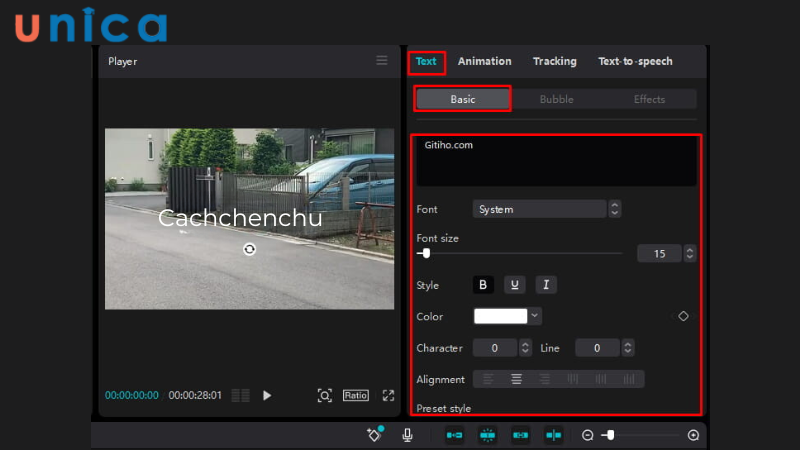Click the zoom out minus icon
800x450 pixels.
click(x=588, y=435)
